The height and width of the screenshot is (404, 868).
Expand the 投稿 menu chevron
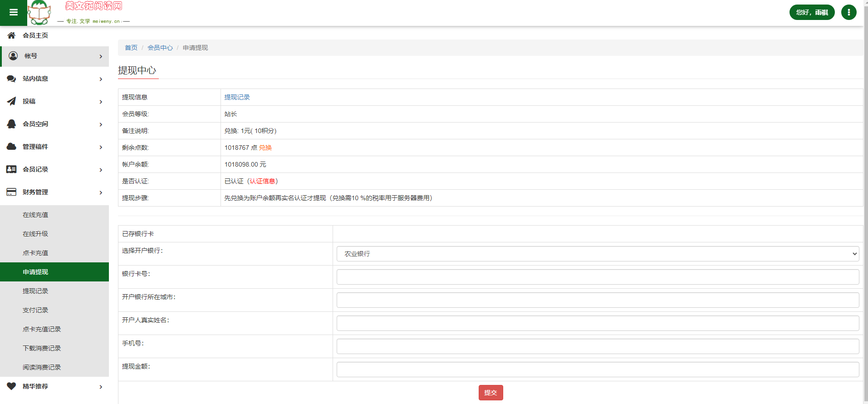pos(101,102)
